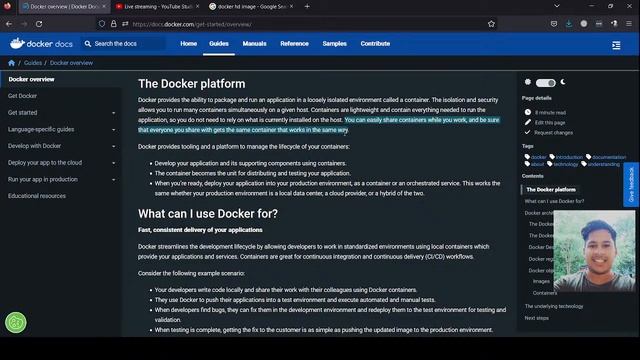Viewport: 640px width, 360px height.
Task: Bookmark this page with star icon
Action: [x=491, y=24]
